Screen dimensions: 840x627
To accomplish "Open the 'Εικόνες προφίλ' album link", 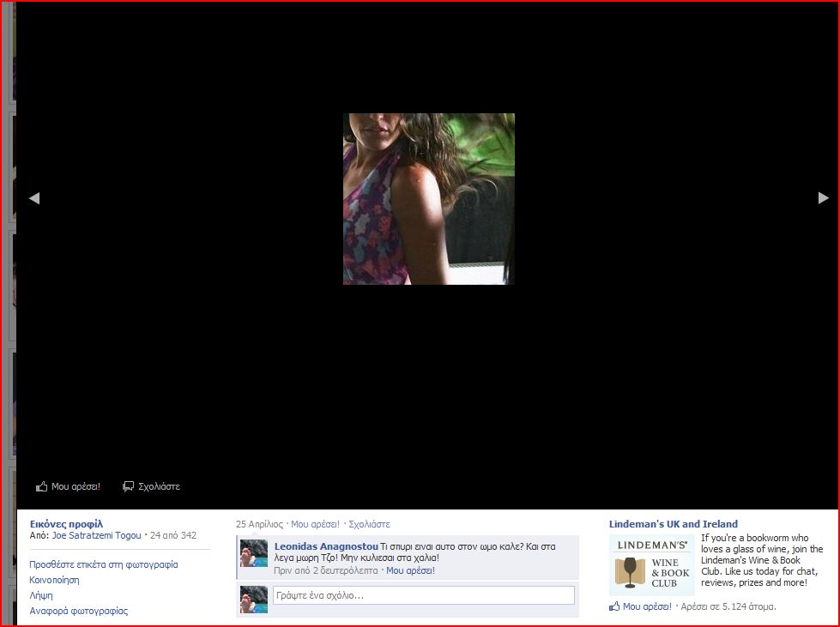I will point(66,524).
